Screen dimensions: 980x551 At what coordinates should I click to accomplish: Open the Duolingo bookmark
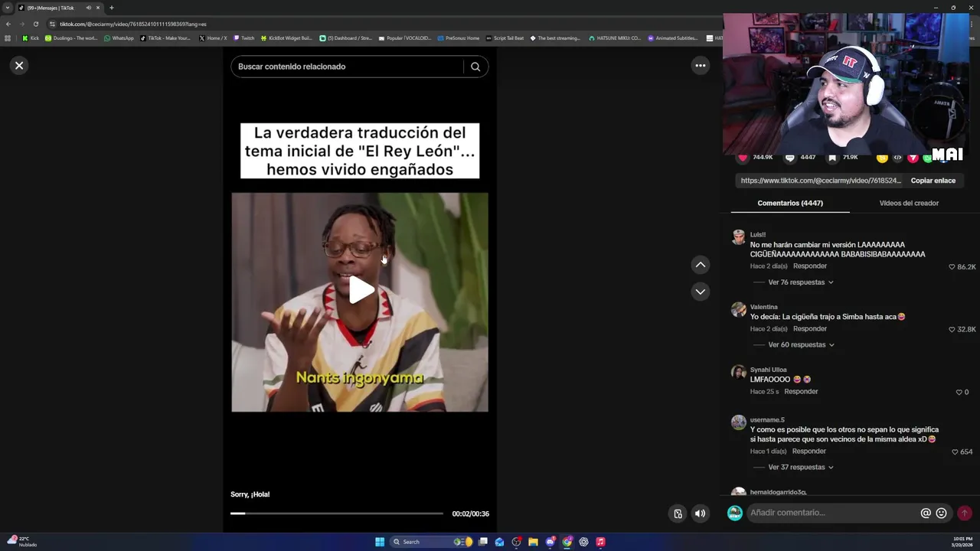click(71, 38)
